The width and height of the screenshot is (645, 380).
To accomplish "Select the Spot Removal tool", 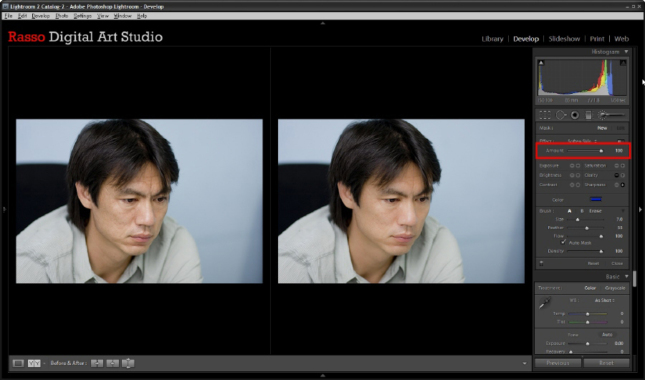I will pyautogui.click(x=561, y=115).
